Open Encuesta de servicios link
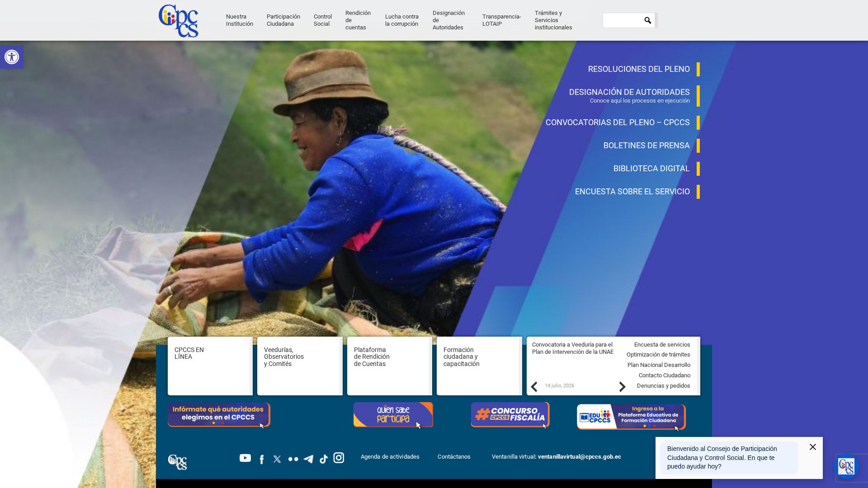The height and width of the screenshot is (488, 868). [662, 345]
